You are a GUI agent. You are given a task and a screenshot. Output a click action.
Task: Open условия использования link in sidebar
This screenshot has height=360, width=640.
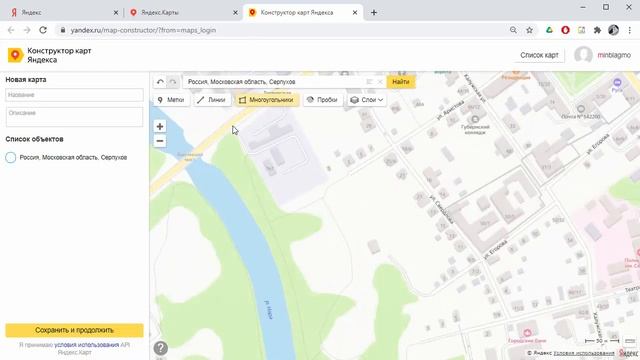coord(87,345)
